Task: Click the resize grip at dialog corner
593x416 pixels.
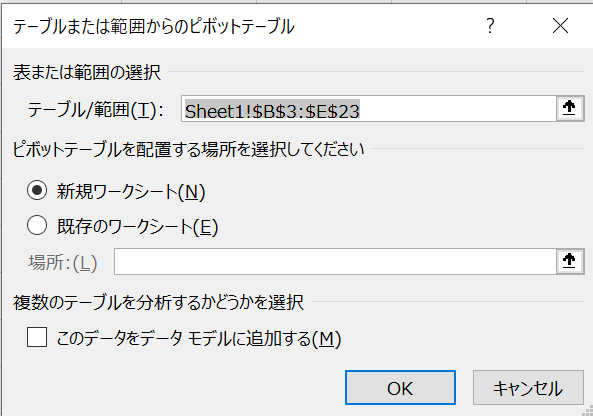Action: 588,411
